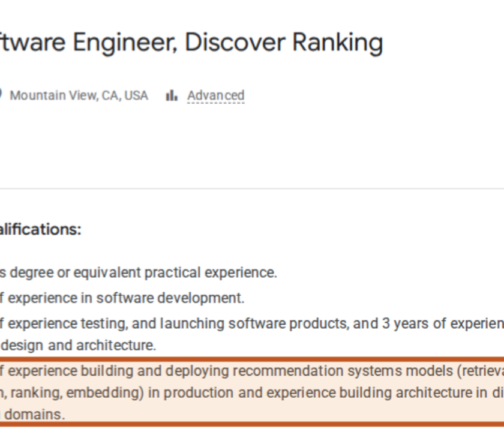Click the degree or equivalent practical experience line
The image size is (504, 444).
138,272
